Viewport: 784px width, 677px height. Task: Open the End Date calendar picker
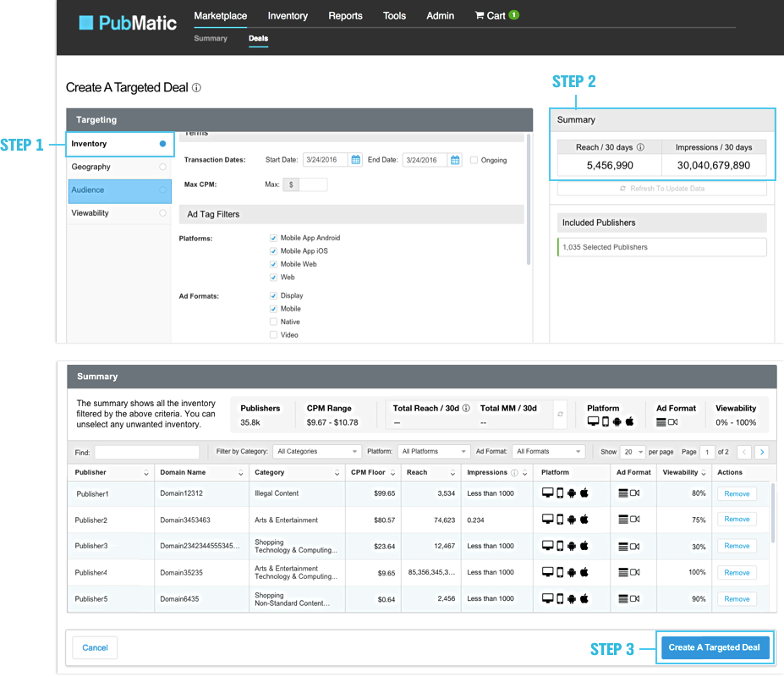(x=455, y=160)
